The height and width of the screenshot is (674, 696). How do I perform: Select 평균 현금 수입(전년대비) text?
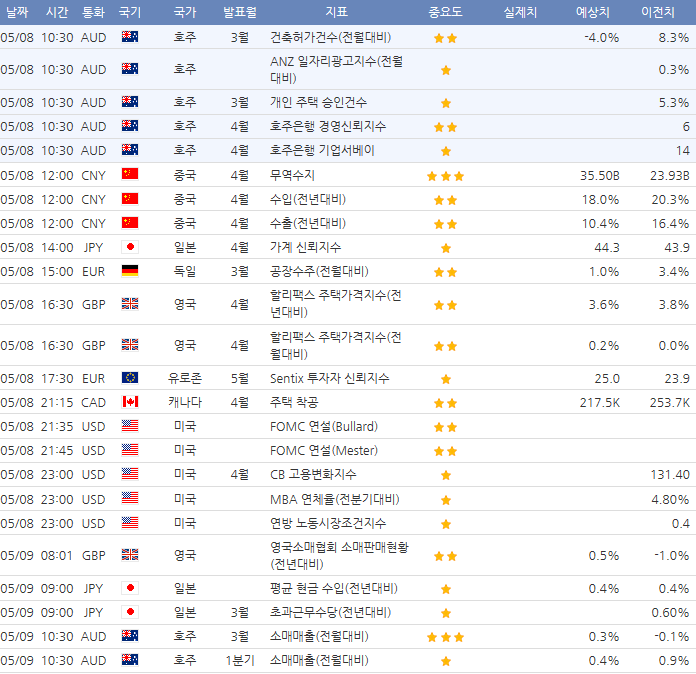click(x=334, y=589)
